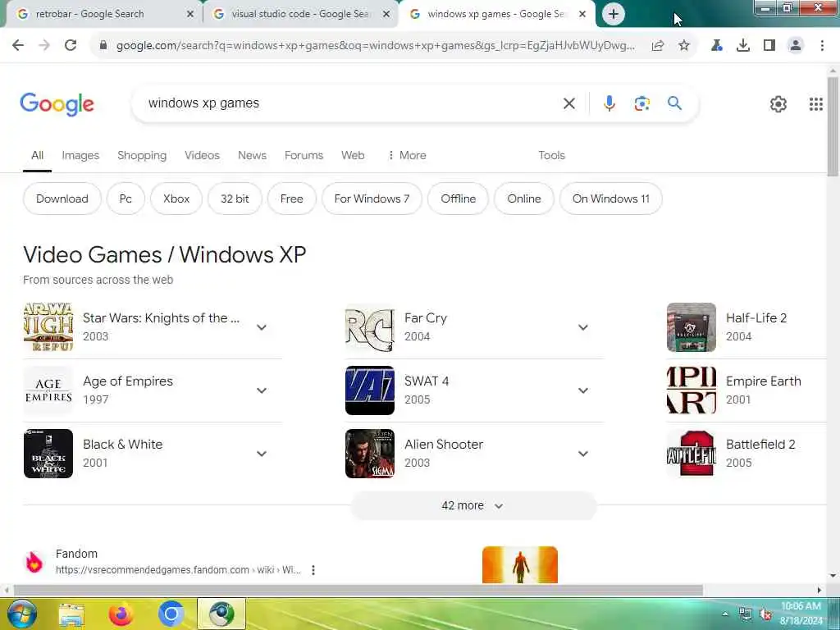Open the Battlefield 2 cover thumbnail
The height and width of the screenshot is (630, 840).
(x=691, y=454)
